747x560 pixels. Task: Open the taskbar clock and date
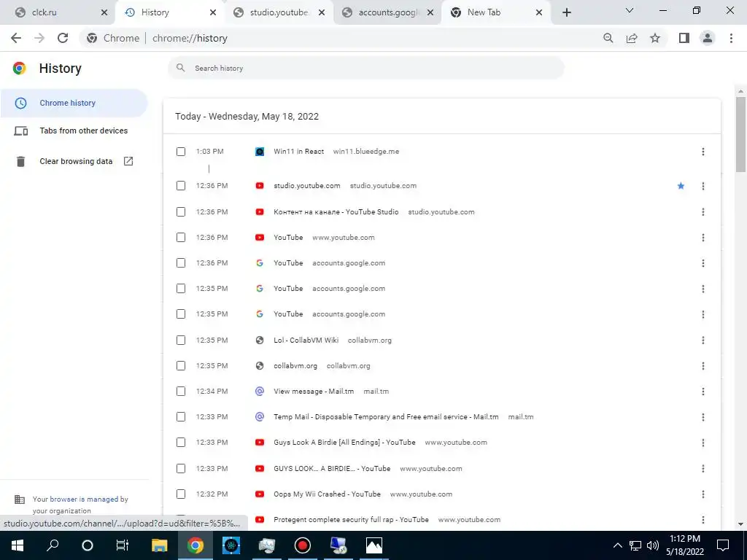click(x=684, y=545)
